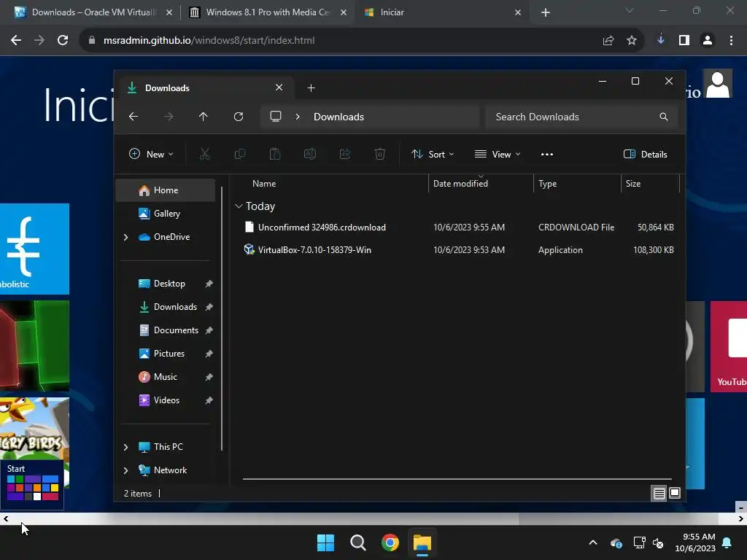Open the Chrome profile icon
The width and height of the screenshot is (747, 560).
coord(708,41)
